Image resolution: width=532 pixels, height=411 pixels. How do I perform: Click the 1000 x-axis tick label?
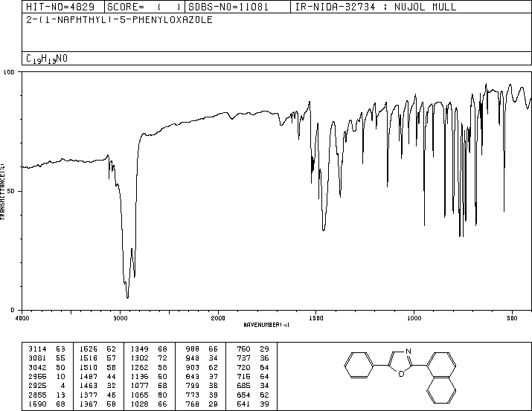(x=414, y=318)
